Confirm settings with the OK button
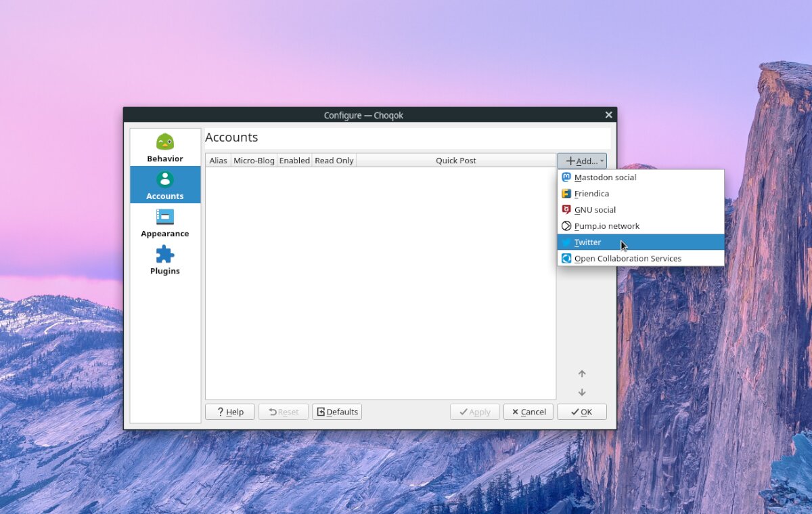Image resolution: width=812 pixels, height=514 pixels. point(582,411)
